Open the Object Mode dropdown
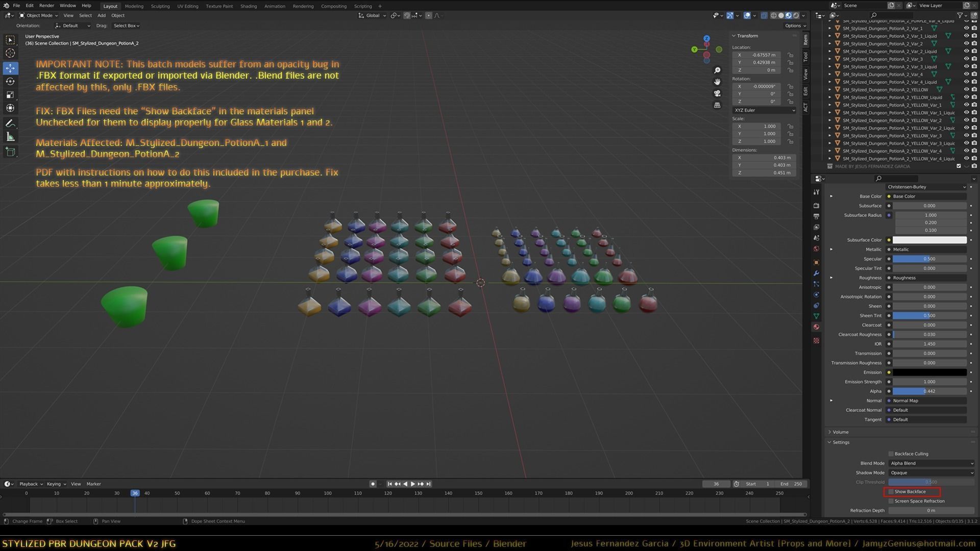 pyautogui.click(x=39, y=15)
